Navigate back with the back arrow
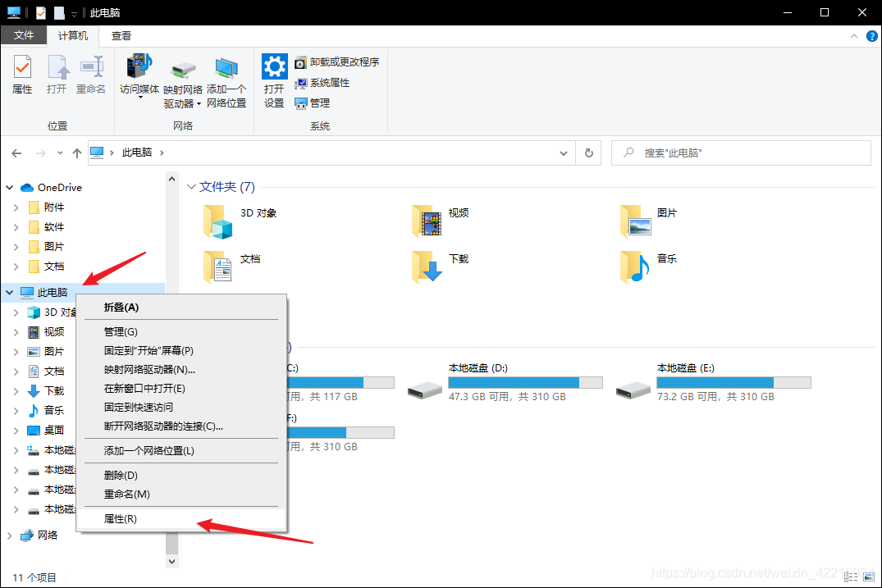 [16, 153]
